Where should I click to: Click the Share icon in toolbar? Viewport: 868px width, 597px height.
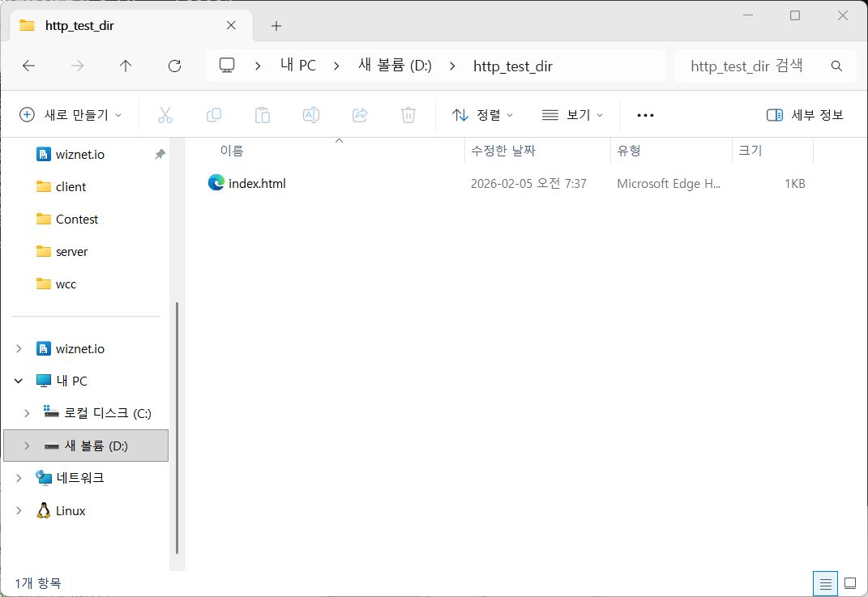click(x=360, y=115)
